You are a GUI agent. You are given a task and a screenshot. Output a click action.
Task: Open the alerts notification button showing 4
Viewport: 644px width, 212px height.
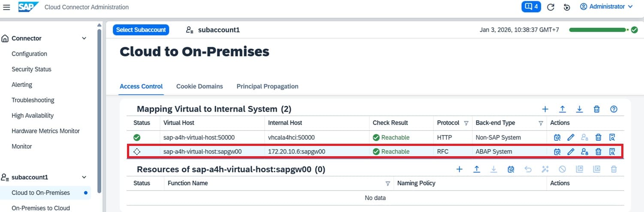click(531, 7)
